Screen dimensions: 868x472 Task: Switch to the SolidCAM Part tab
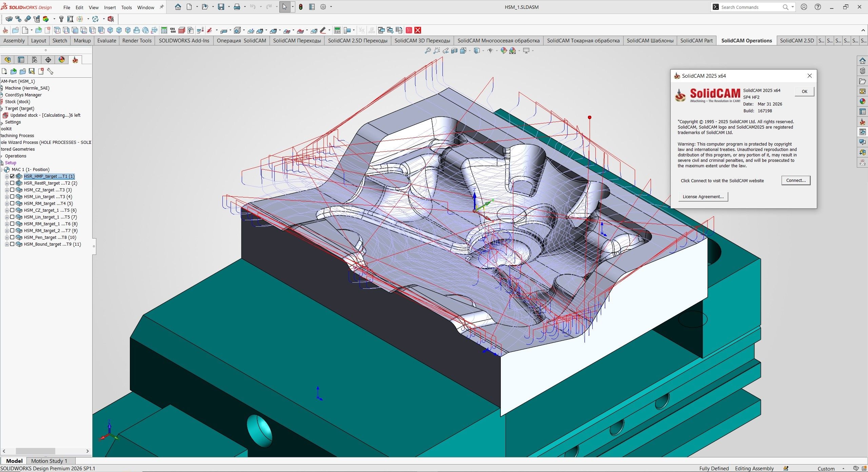696,40
